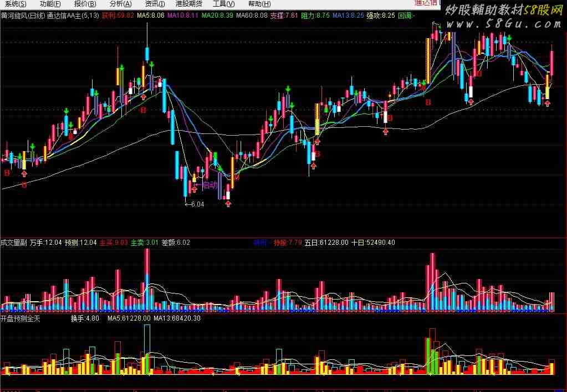This screenshot has width=567, height=392.
Task: Click the 主卖:3.01 value
Action: [x=145, y=243]
